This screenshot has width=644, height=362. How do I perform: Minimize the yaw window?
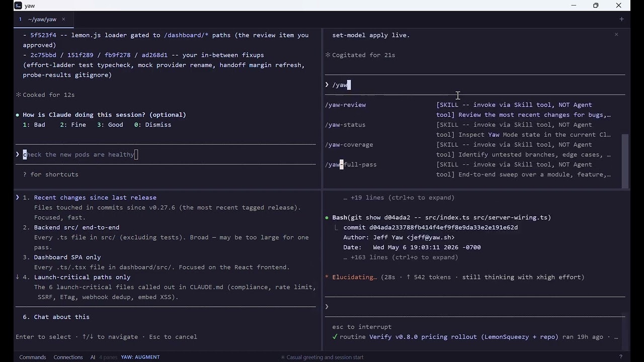pos(574,6)
